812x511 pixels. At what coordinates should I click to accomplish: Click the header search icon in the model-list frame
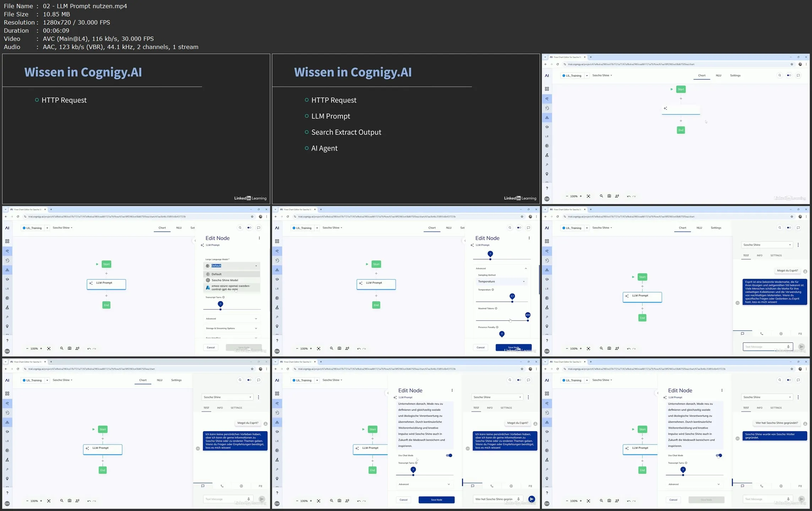click(240, 228)
